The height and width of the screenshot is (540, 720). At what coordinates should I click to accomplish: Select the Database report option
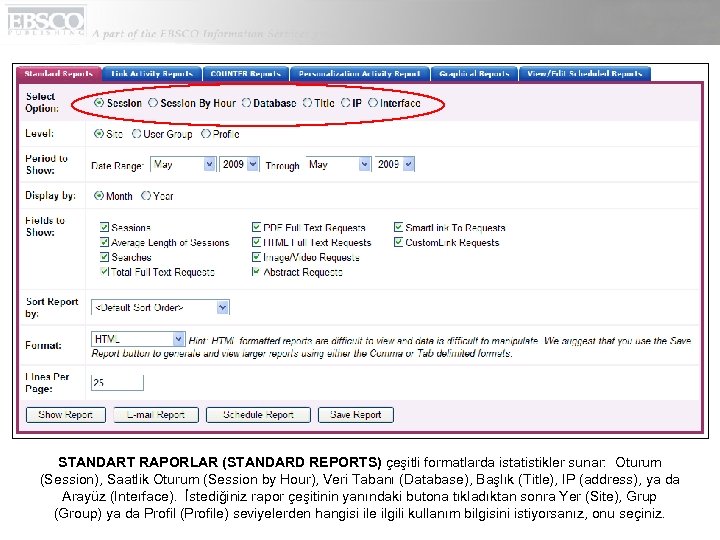(x=247, y=103)
